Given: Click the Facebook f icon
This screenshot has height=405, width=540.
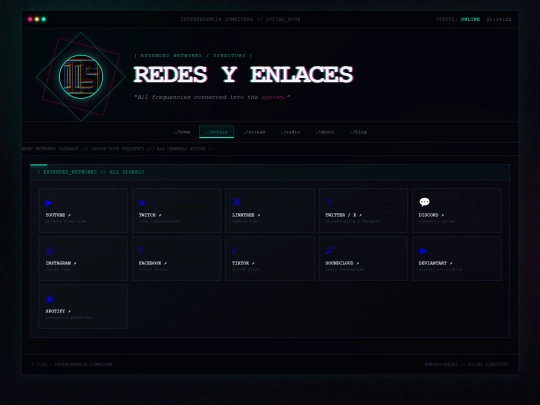Looking at the screenshot, I should [141, 250].
